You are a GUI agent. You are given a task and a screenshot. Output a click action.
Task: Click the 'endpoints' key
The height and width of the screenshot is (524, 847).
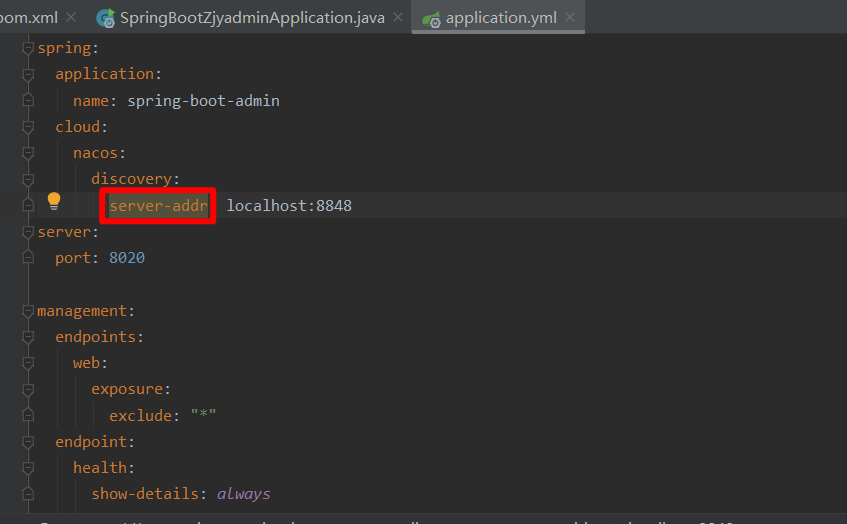pyautogui.click(x=96, y=337)
